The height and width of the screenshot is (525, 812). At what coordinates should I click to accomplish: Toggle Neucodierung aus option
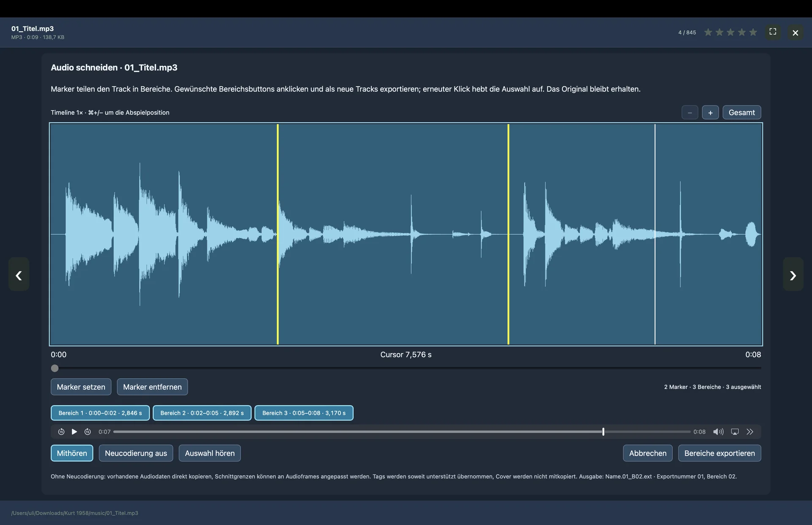pyautogui.click(x=136, y=453)
